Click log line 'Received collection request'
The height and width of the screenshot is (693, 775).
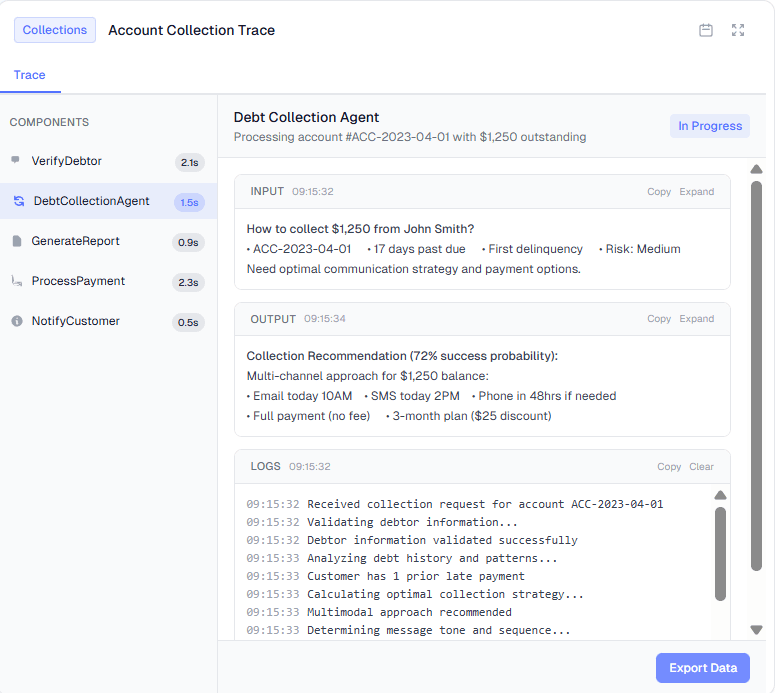[x=455, y=504]
